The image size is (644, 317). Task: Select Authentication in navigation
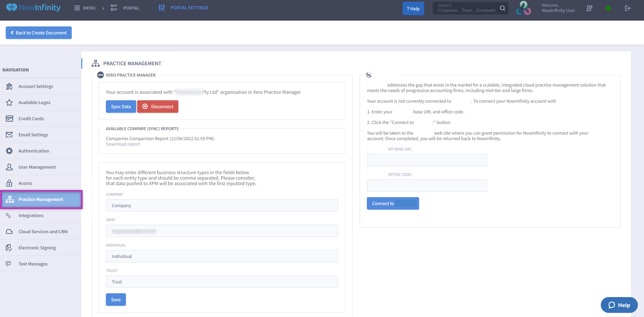[40, 151]
